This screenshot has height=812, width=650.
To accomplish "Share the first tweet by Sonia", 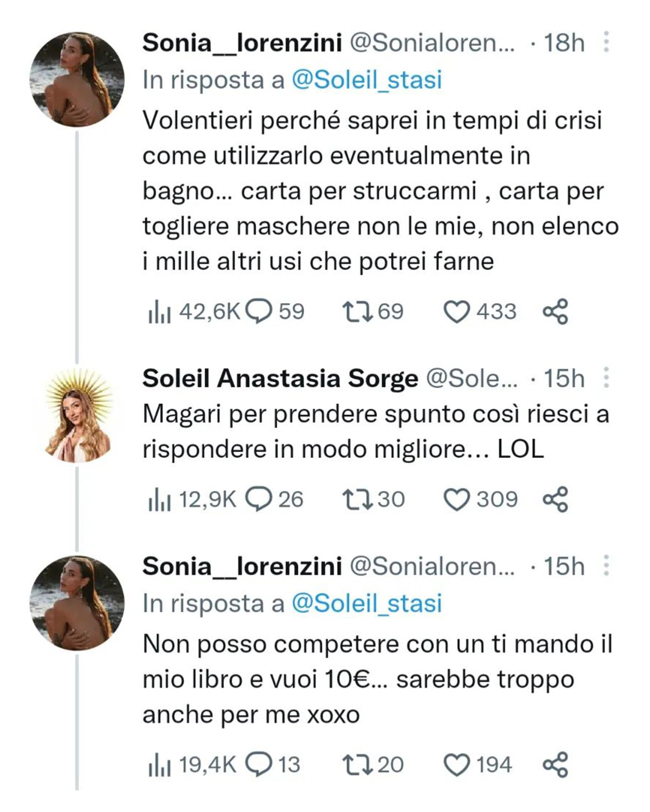I will click(x=555, y=312).
